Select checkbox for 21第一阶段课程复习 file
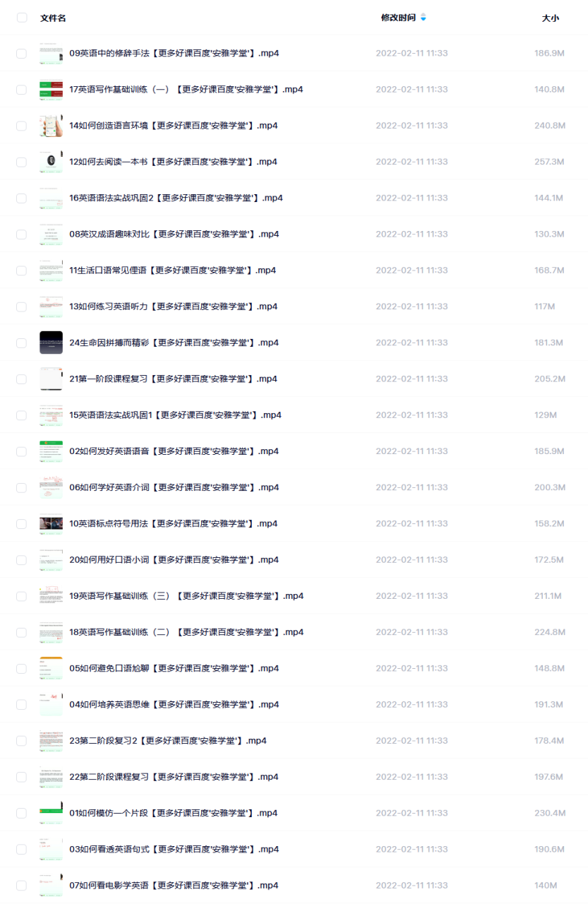 click(22, 379)
